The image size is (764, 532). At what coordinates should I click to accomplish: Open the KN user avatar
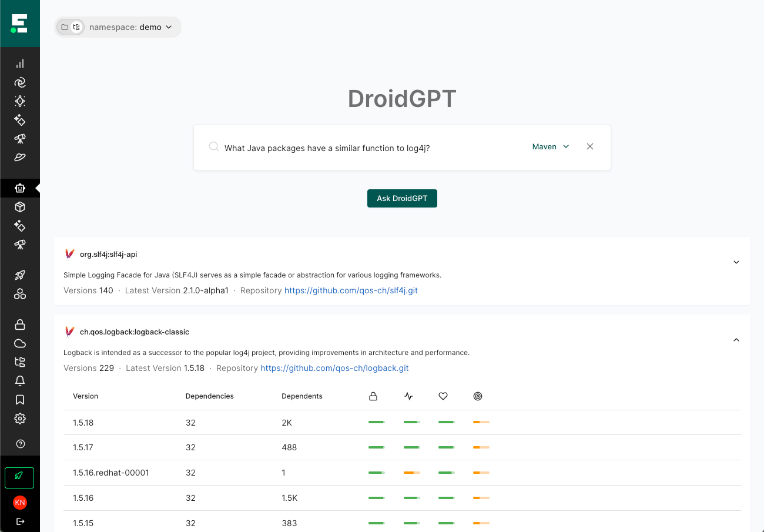[x=20, y=503]
